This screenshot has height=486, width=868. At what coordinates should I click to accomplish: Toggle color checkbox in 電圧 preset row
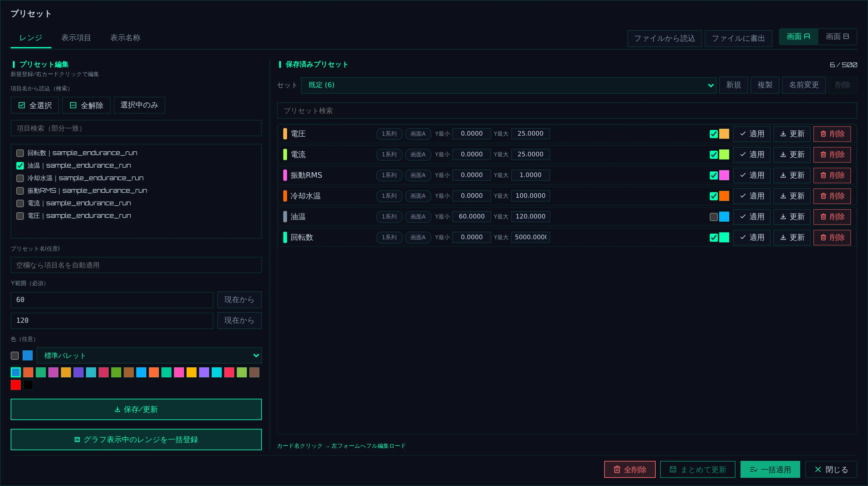point(713,134)
